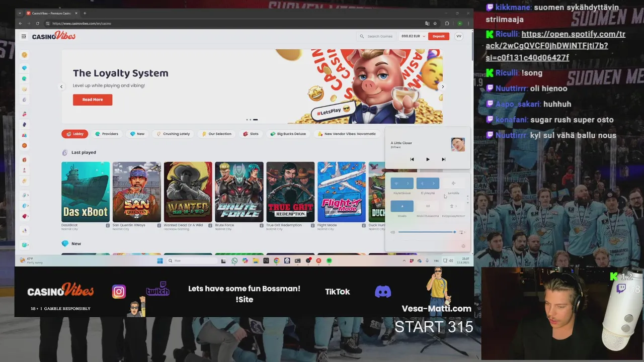
Task: Click the taskbar search box
Action: coord(192,260)
